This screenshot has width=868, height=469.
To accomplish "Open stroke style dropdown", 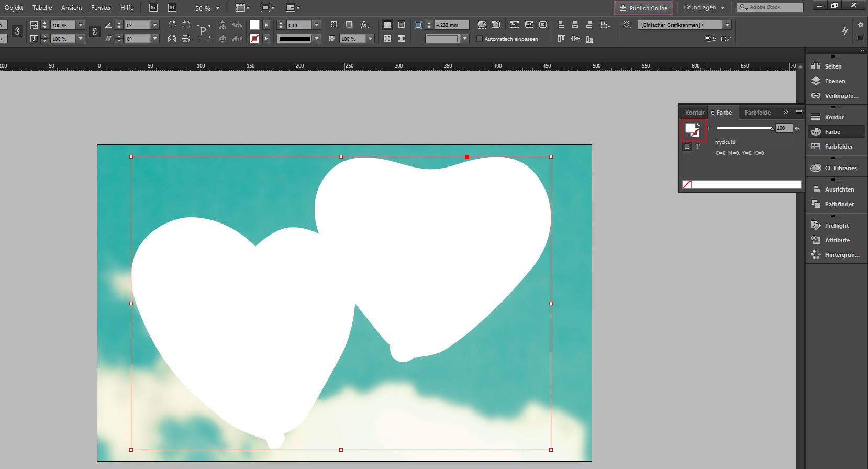I will (317, 39).
